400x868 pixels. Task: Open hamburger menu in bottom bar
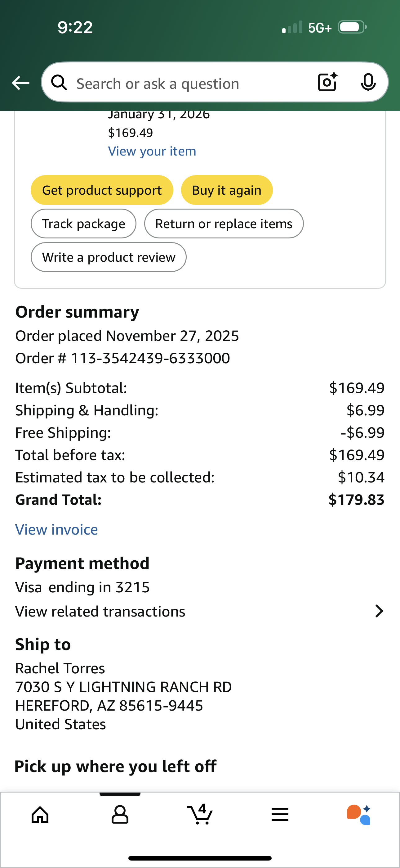pos(280,814)
